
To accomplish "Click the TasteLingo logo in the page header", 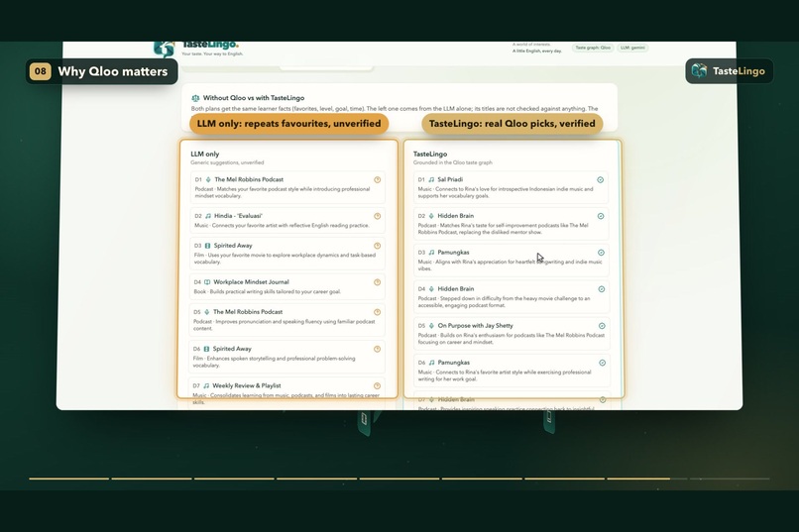I will 165,49.
